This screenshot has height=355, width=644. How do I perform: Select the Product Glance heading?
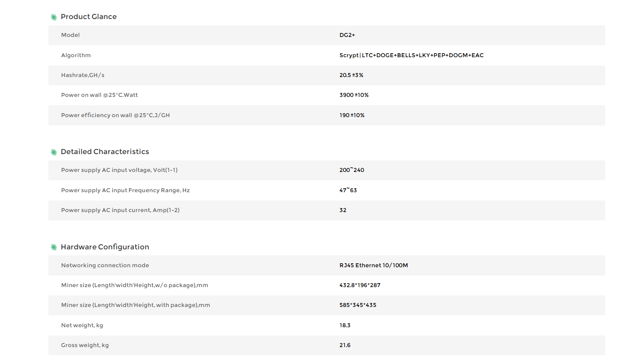(x=88, y=17)
